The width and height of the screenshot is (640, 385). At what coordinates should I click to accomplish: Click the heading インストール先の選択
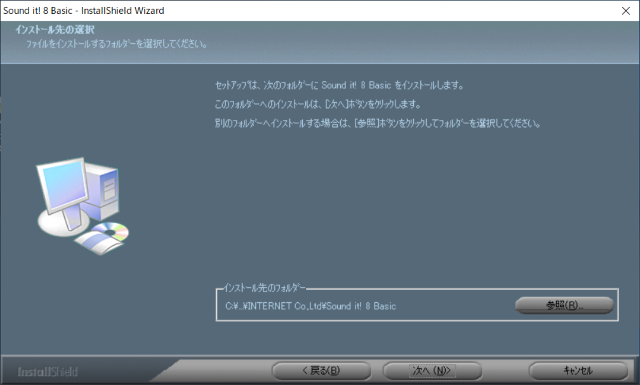pyautogui.click(x=55, y=30)
